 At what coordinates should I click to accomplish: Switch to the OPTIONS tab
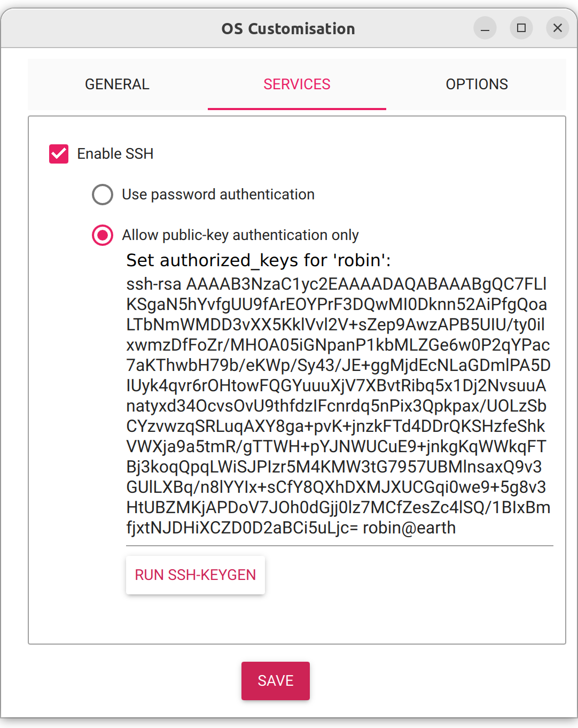(x=477, y=84)
